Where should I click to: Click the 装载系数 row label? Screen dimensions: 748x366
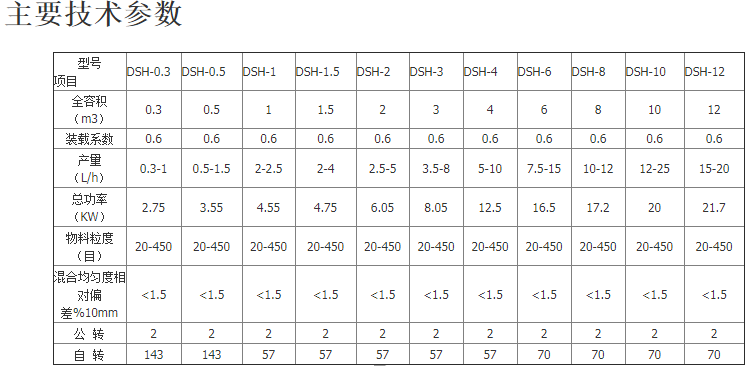pyautogui.click(x=90, y=139)
